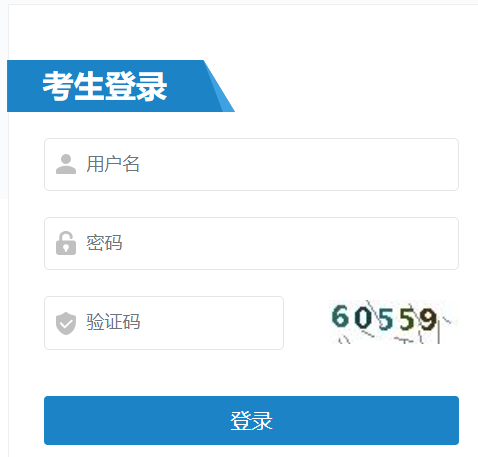This screenshot has height=457, width=478.
Task: Click the 考生登录 header banner
Action: pos(121,86)
